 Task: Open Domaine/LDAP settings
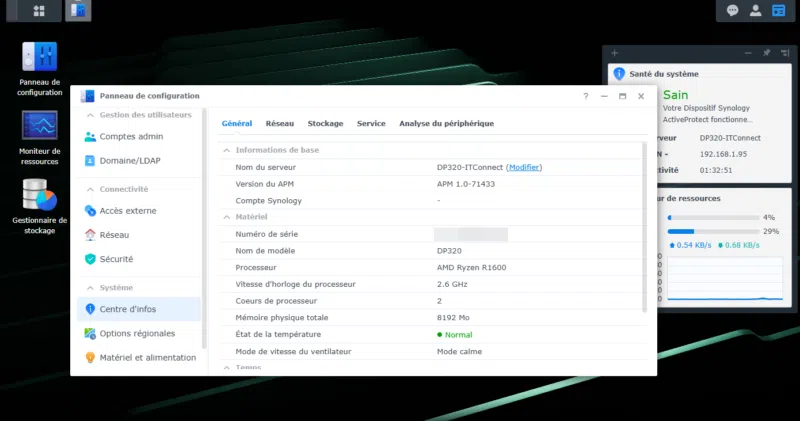pyautogui.click(x=139, y=161)
